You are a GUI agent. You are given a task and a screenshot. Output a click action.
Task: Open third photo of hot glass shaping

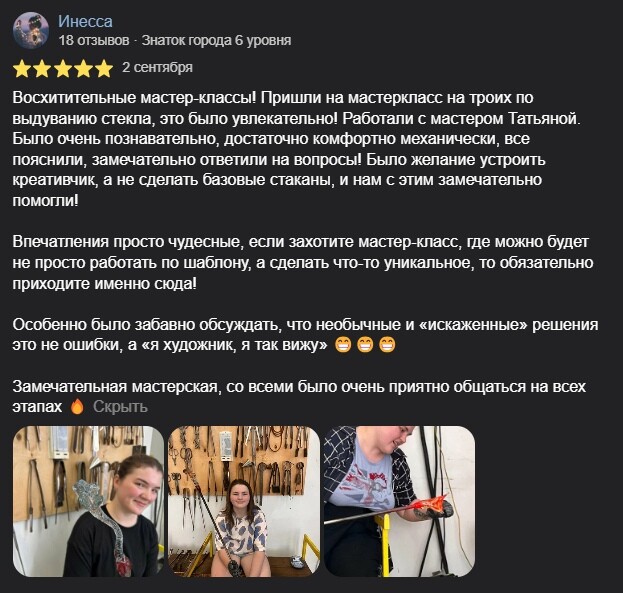click(x=400, y=502)
